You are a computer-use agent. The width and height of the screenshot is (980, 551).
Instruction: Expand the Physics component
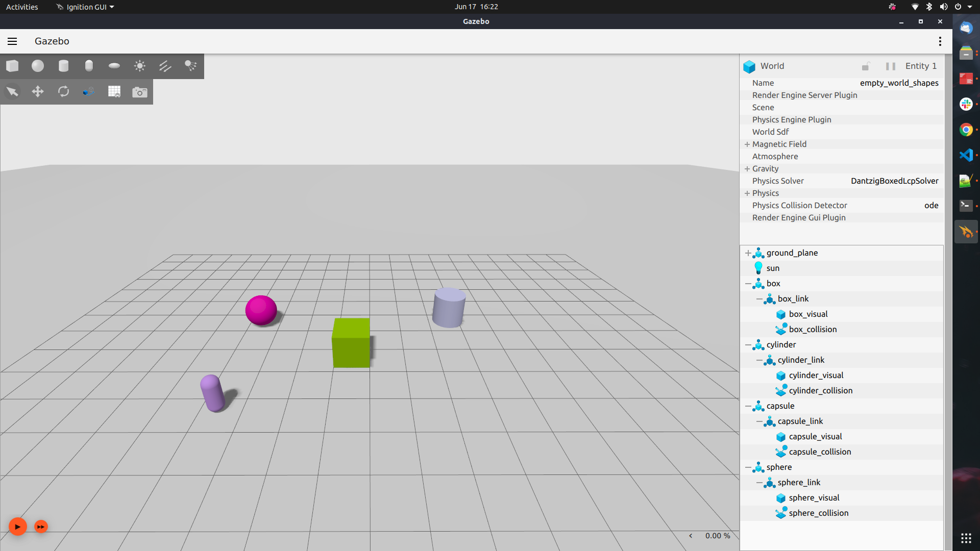(x=747, y=193)
